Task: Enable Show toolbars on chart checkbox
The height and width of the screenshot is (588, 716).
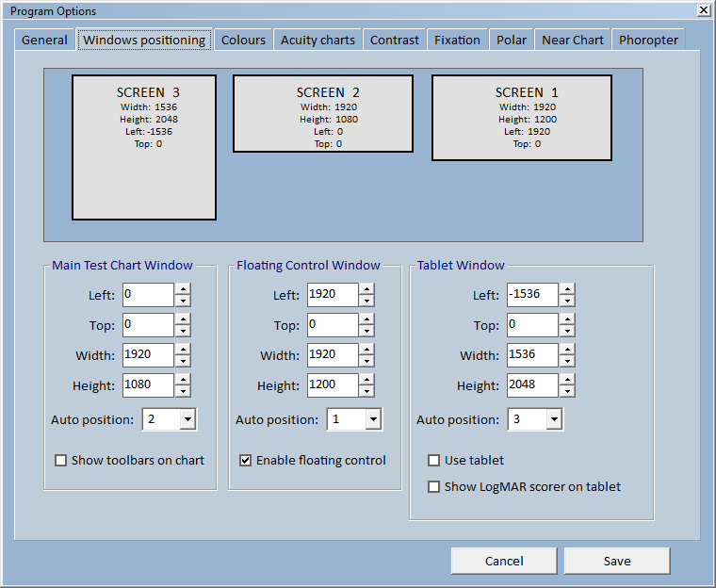Action: point(61,461)
